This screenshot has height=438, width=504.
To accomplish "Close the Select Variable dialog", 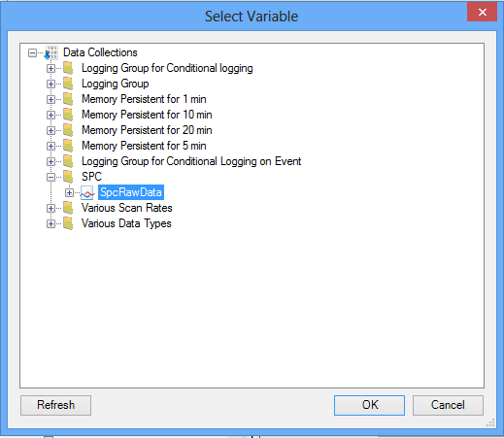I will [482, 13].
